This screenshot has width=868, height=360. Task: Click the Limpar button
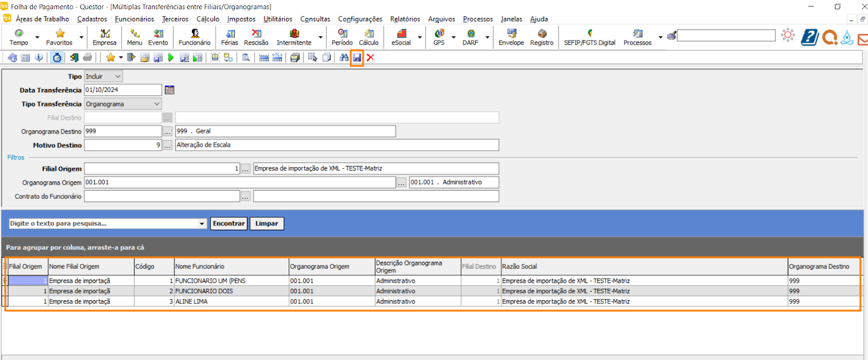click(x=266, y=224)
